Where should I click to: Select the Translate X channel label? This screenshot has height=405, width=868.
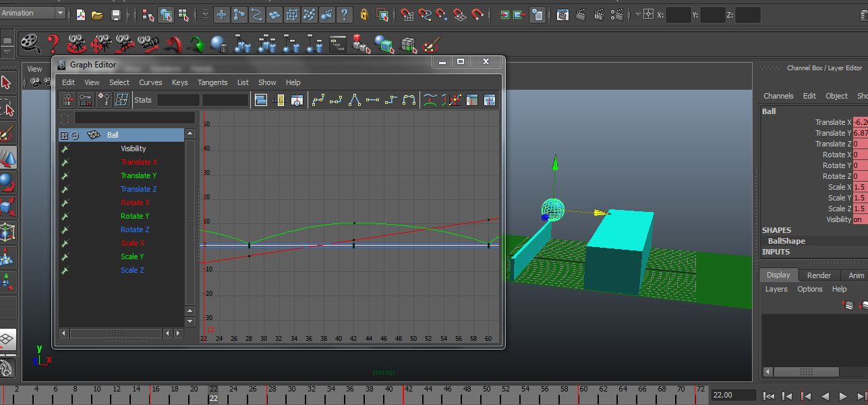click(139, 162)
